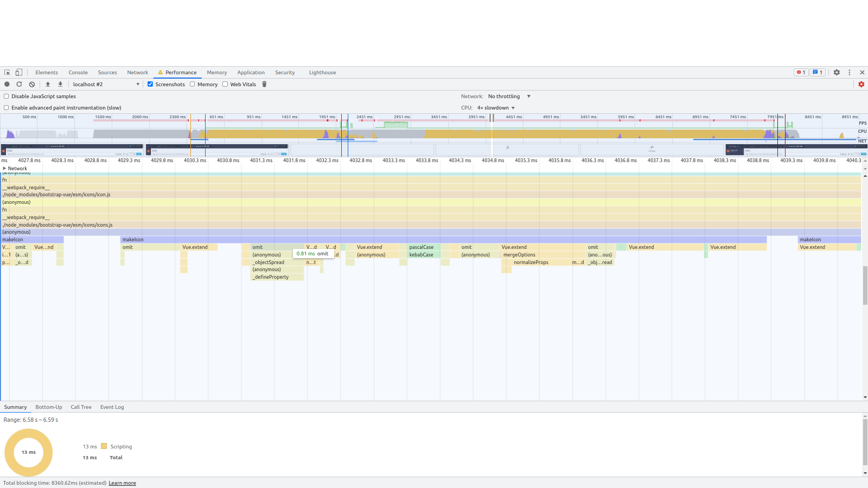Image resolution: width=868 pixels, height=488 pixels.
Task: Select the icon.js module flame bar
Action: (430, 195)
